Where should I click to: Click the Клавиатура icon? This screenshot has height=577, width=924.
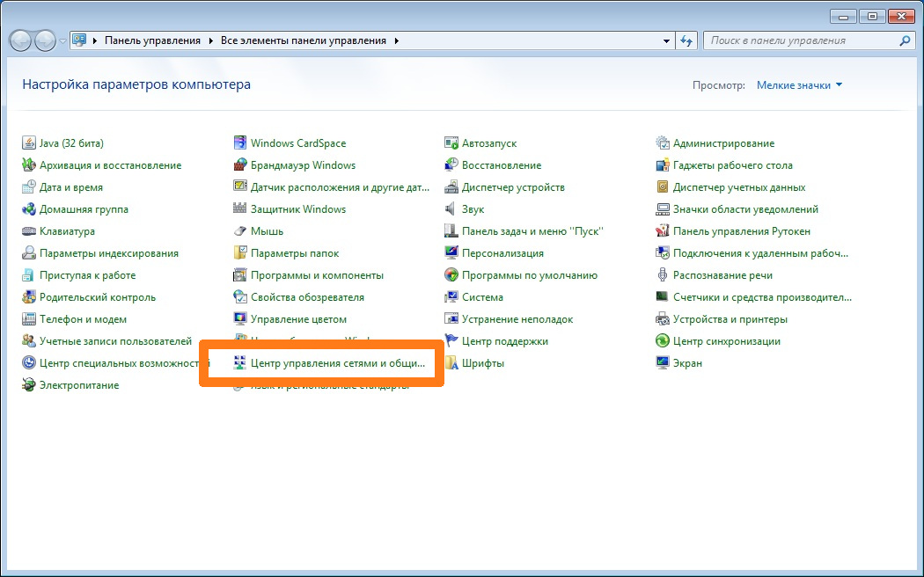pyautogui.click(x=29, y=231)
